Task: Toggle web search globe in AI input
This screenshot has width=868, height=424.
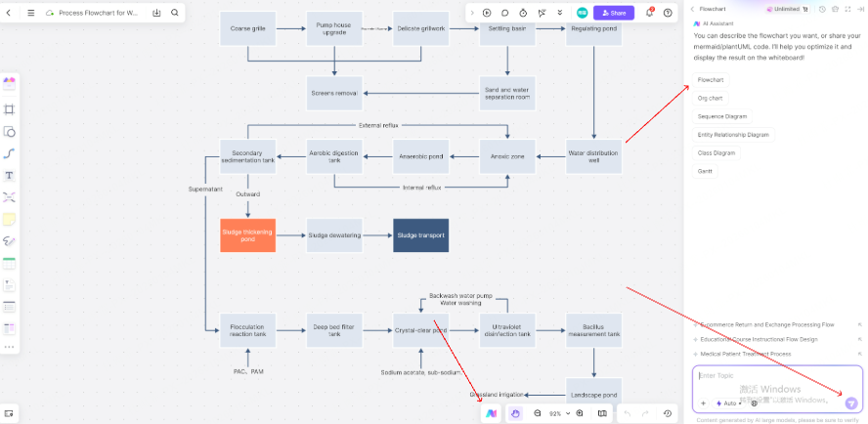Action: (754, 403)
